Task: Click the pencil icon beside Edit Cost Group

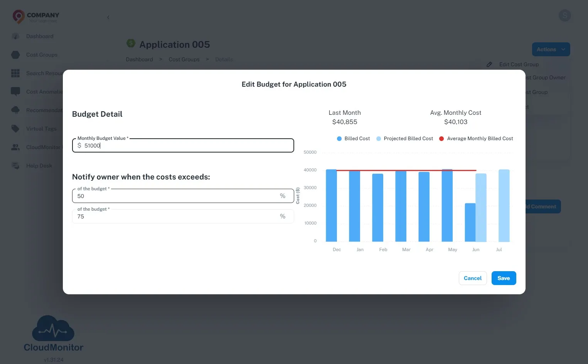Action: (x=489, y=64)
